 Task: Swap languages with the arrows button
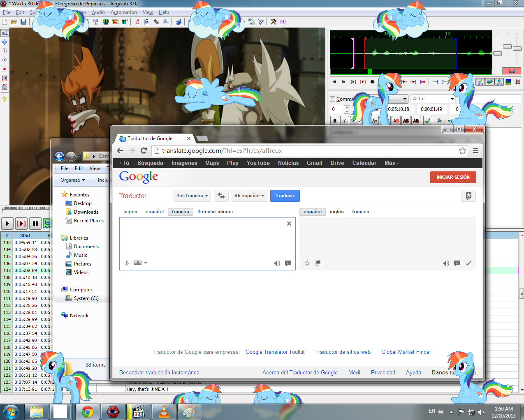click(x=221, y=196)
